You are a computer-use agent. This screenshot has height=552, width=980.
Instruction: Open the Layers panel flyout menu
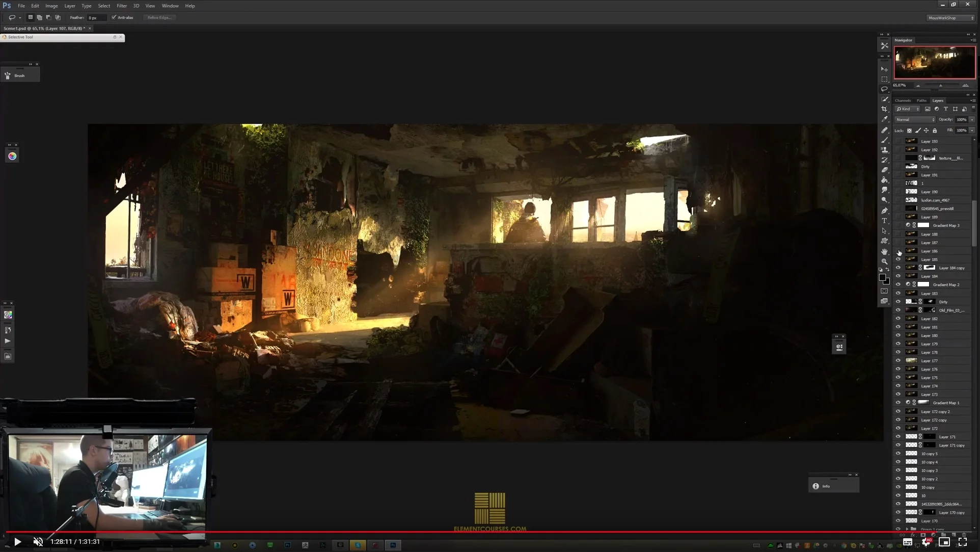point(973,100)
